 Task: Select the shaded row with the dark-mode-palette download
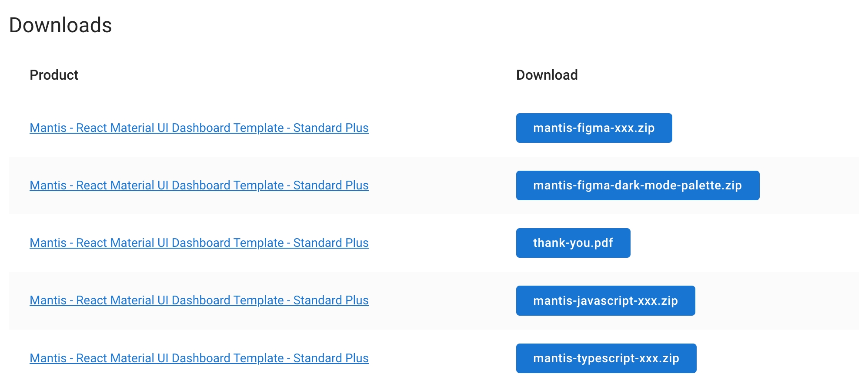click(x=435, y=185)
